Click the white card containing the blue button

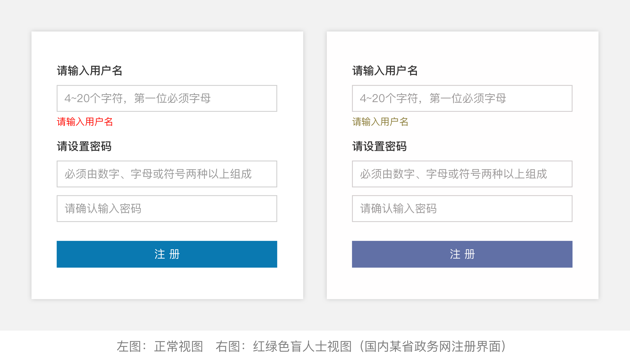tap(167, 284)
